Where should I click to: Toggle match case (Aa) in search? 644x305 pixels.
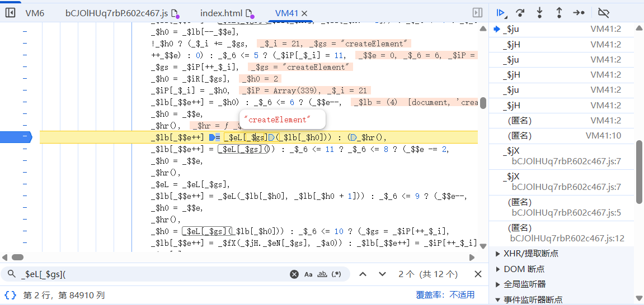click(x=308, y=274)
